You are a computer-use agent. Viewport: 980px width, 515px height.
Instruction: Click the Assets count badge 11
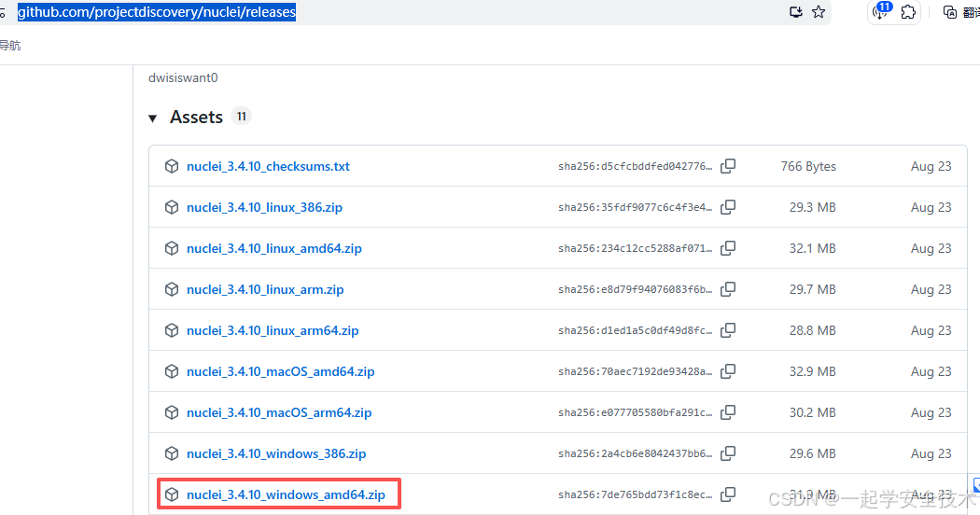tap(241, 117)
